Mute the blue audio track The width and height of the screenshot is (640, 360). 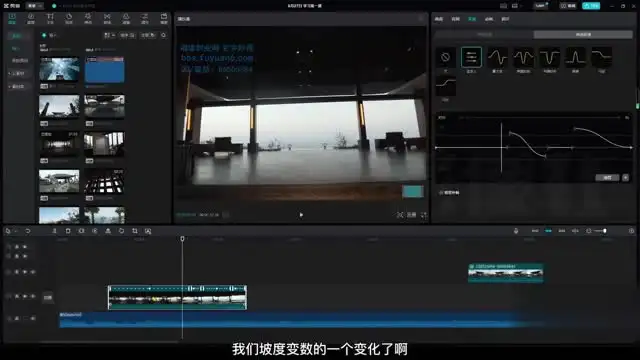point(33,318)
